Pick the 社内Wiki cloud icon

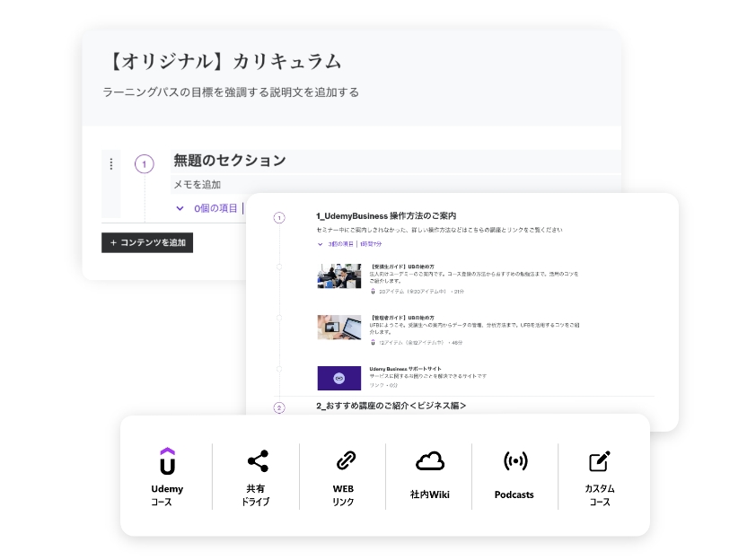430,460
